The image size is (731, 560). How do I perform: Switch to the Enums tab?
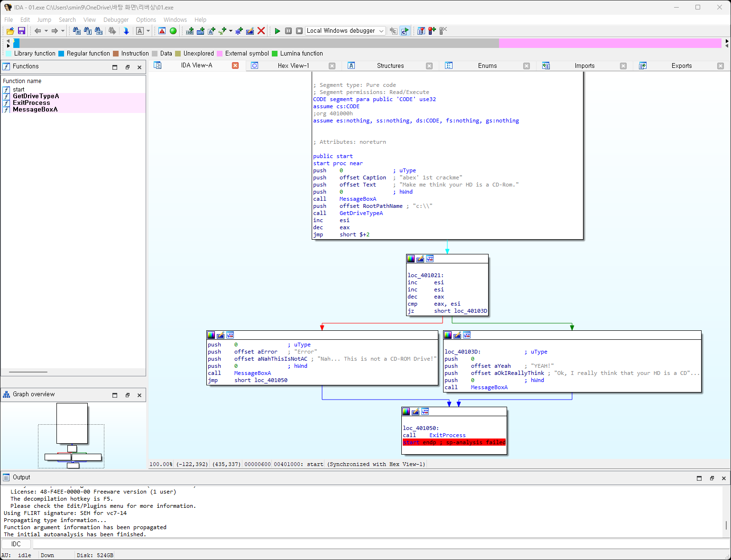pyautogui.click(x=487, y=65)
